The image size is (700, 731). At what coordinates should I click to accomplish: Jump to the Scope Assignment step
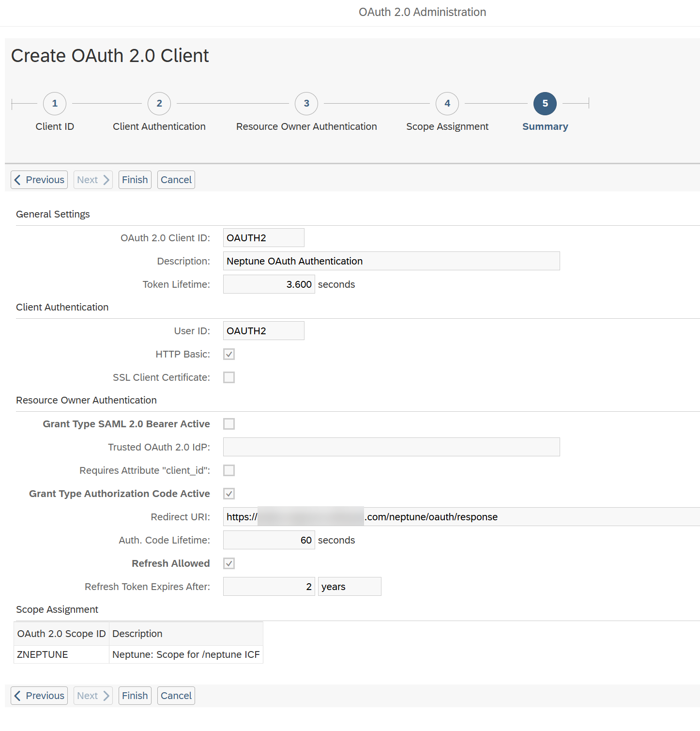tap(446, 103)
